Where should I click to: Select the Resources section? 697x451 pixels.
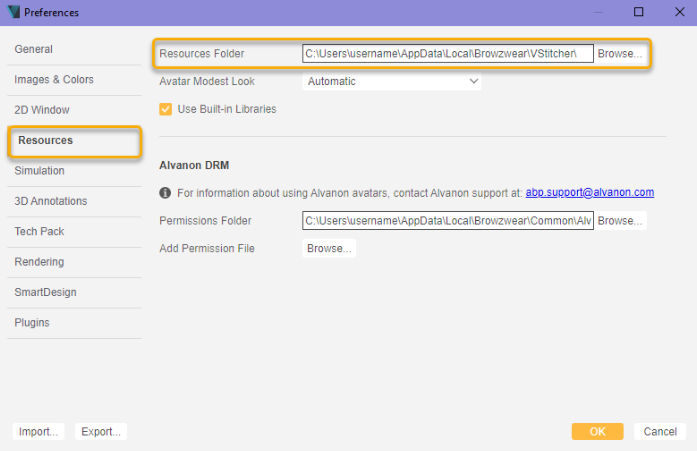(x=74, y=141)
